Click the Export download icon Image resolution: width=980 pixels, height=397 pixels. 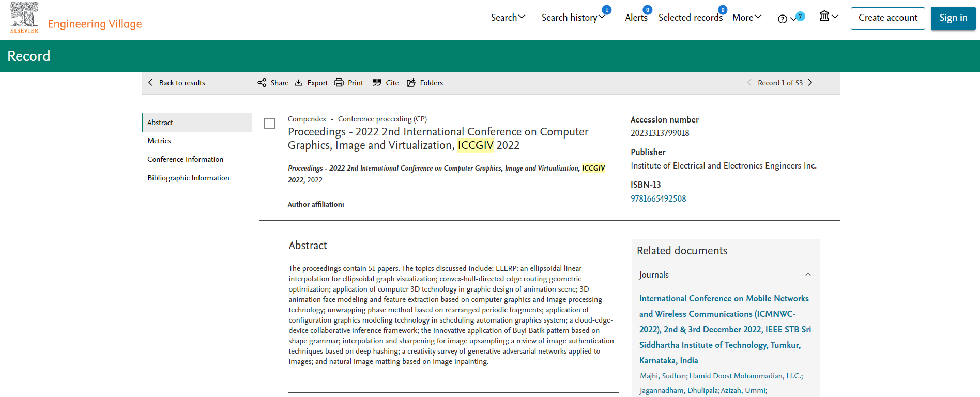click(299, 83)
